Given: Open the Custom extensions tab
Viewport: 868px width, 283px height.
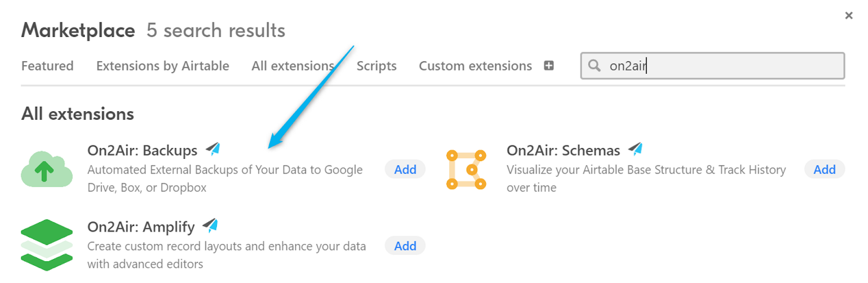Looking at the screenshot, I should click(x=475, y=66).
